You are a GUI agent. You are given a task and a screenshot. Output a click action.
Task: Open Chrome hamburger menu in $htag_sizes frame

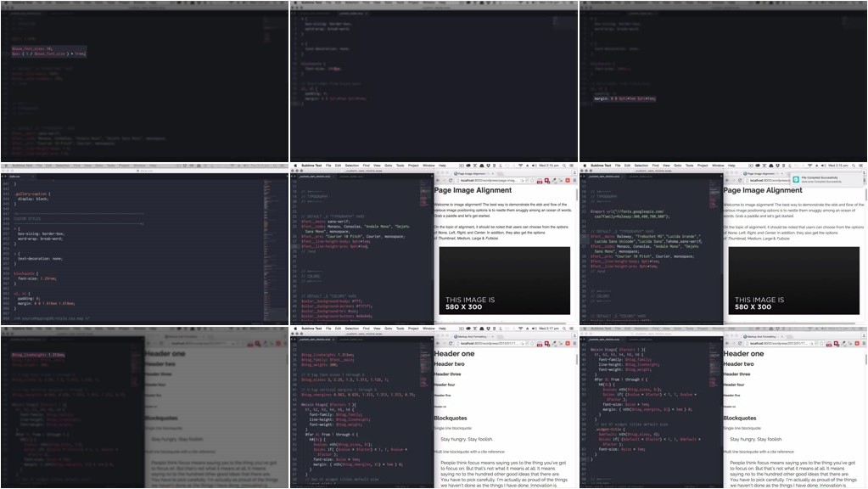pyautogui.click(x=575, y=344)
